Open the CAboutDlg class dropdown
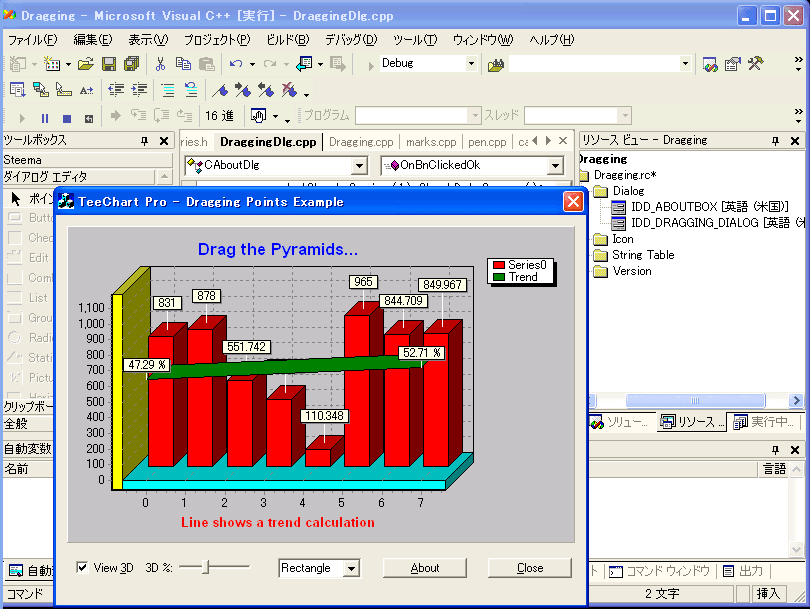810x609 pixels. click(359, 166)
